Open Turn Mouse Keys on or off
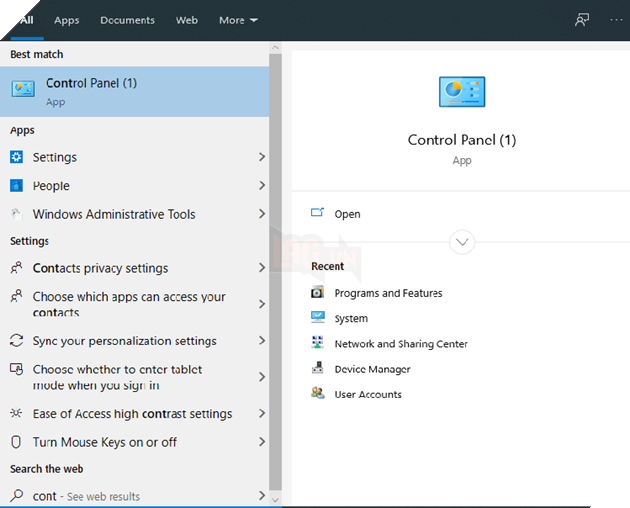Image resolution: width=630 pixels, height=508 pixels. (x=104, y=442)
